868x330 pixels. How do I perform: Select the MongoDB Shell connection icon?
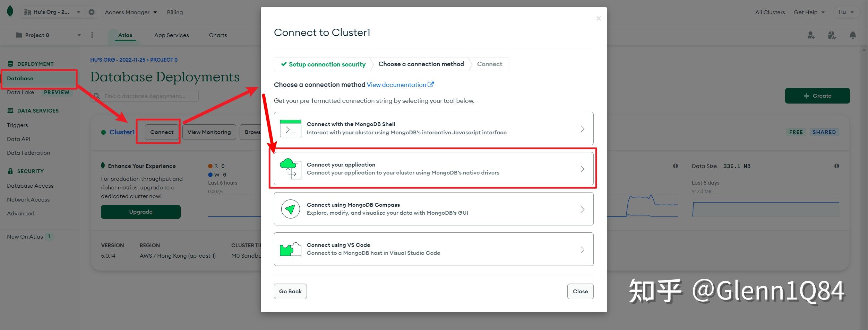coord(290,128)
